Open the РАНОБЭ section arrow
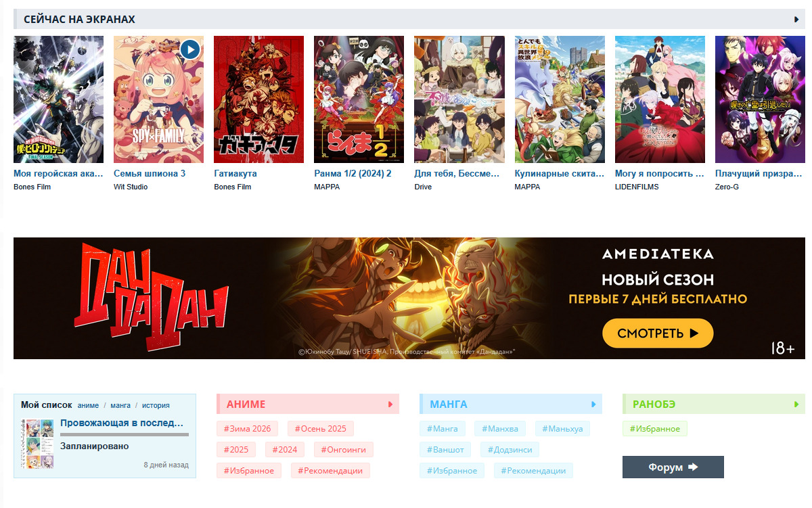 click(x=796, y=405)
